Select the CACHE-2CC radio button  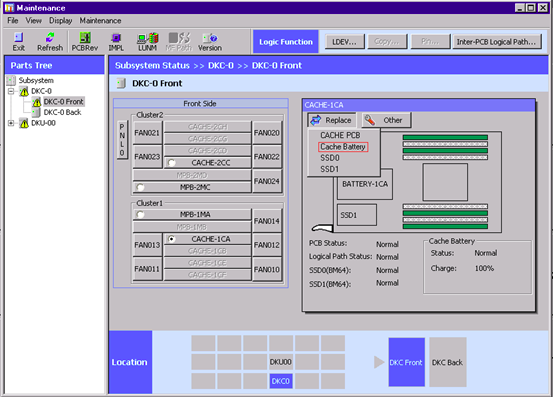pyautogui.click(x=172, y=163)
